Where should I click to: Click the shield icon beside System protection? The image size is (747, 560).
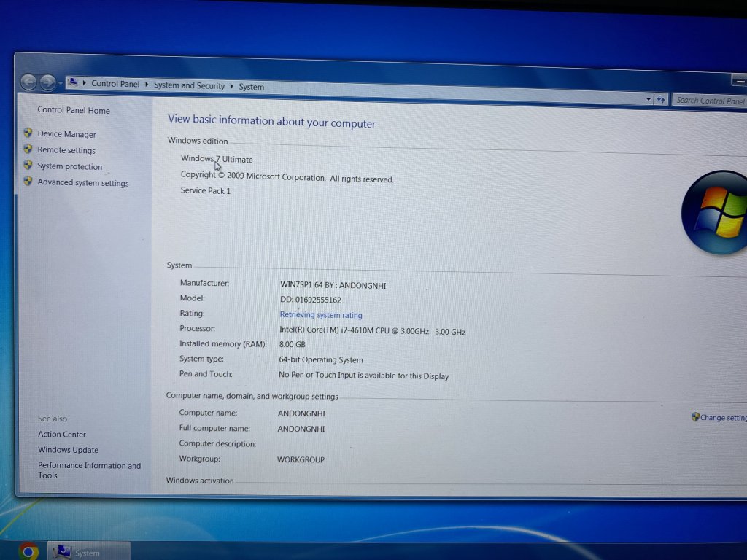pyautogui.click(x=28, y=166)
